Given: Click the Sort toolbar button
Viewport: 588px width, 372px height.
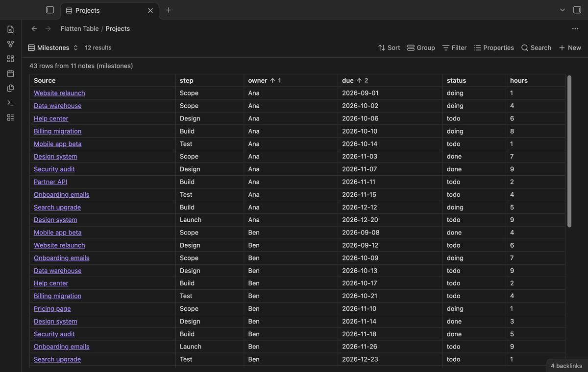Looking at the screenshot, I should tap(389, 47).
